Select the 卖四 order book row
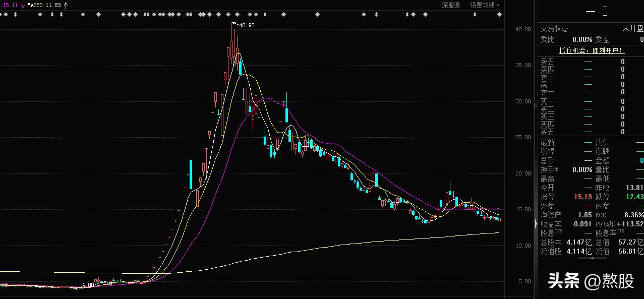 592,69
